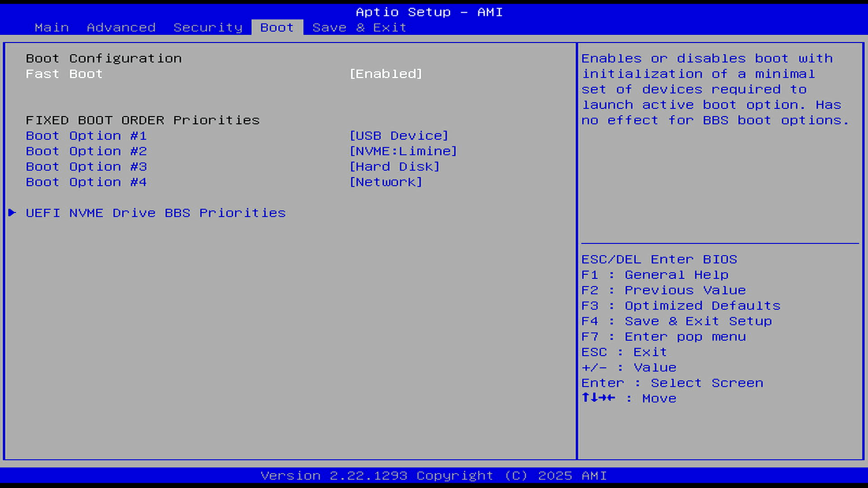Screen dimensions: 868x488
Task: Open UEFI NVME Drive BBS Priorities submenu
Action: 156,213
